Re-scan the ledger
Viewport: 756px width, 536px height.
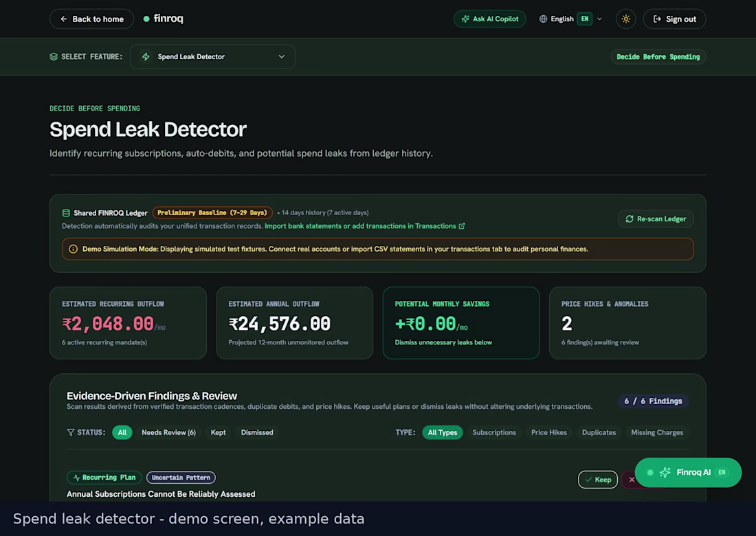tap(656, 219)
